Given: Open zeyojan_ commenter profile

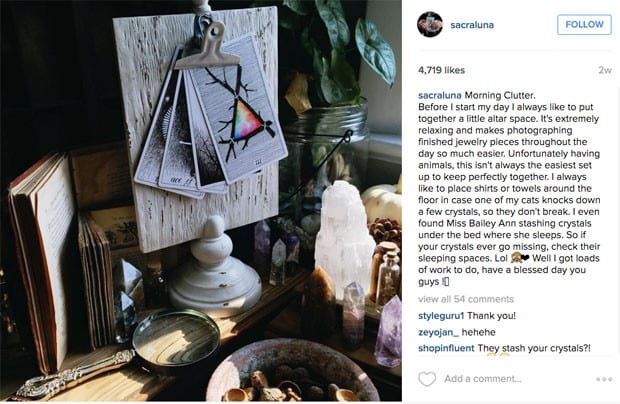Looking at the screenshot, I should (x=439, y=332).
